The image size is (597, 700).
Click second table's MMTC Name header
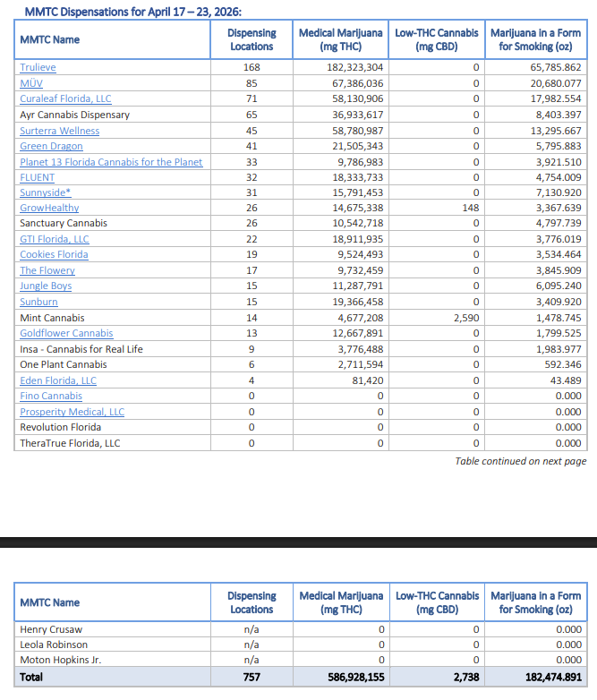50,602
